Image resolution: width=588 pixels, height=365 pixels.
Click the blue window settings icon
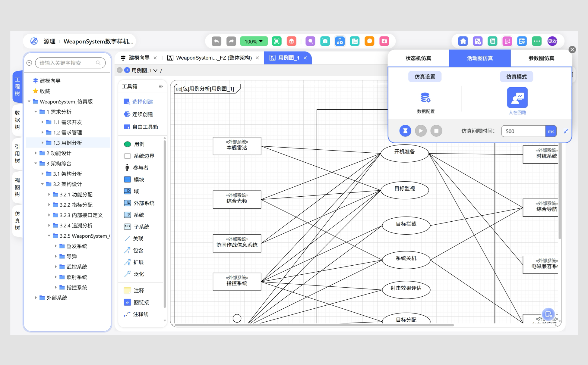[x=522, y=41]
